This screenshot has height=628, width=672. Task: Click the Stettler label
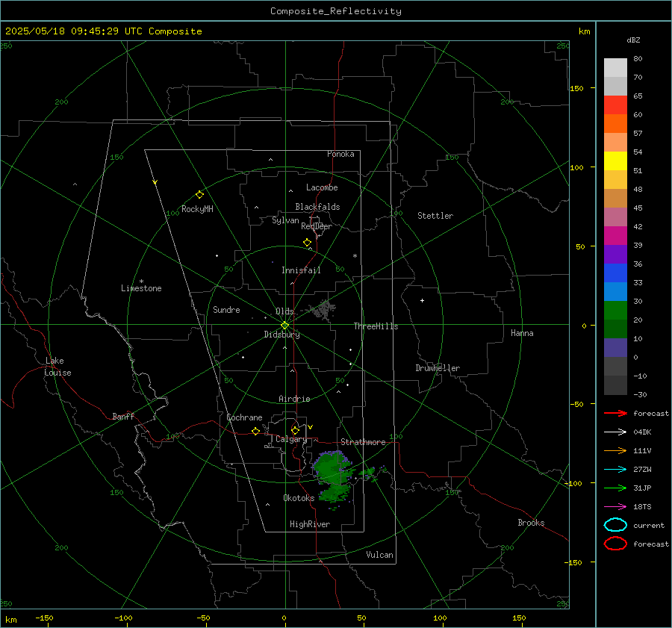435,216
